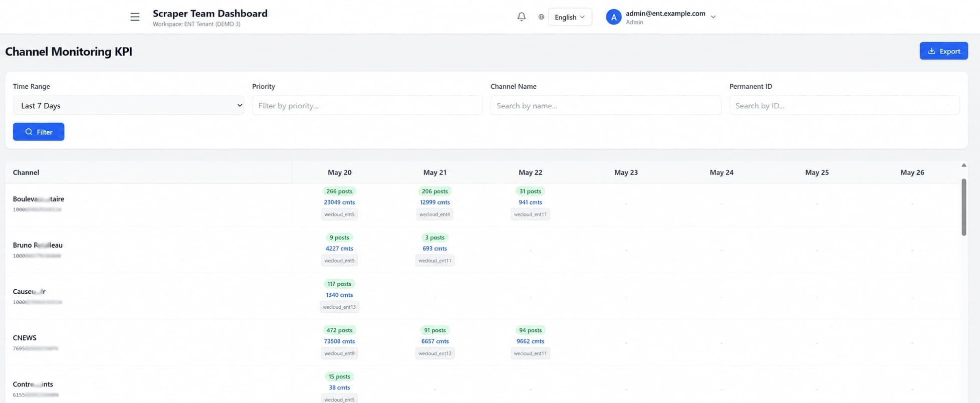This screenshot has width=980, height=403.
Task: Click the 117 posts badge
Action: pos(339,284)
